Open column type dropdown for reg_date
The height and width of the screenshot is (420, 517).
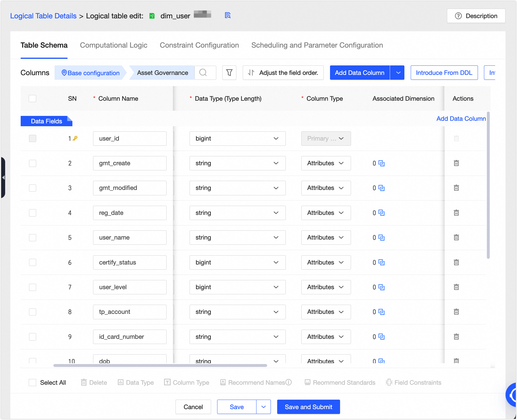coord(326,213)
